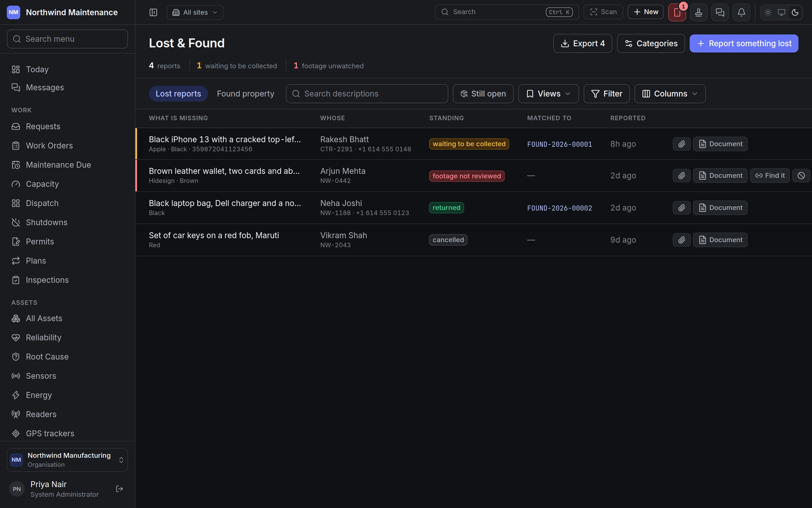Open Sensors from sidebar
812x508 pixels.
(x=67, y=376)
